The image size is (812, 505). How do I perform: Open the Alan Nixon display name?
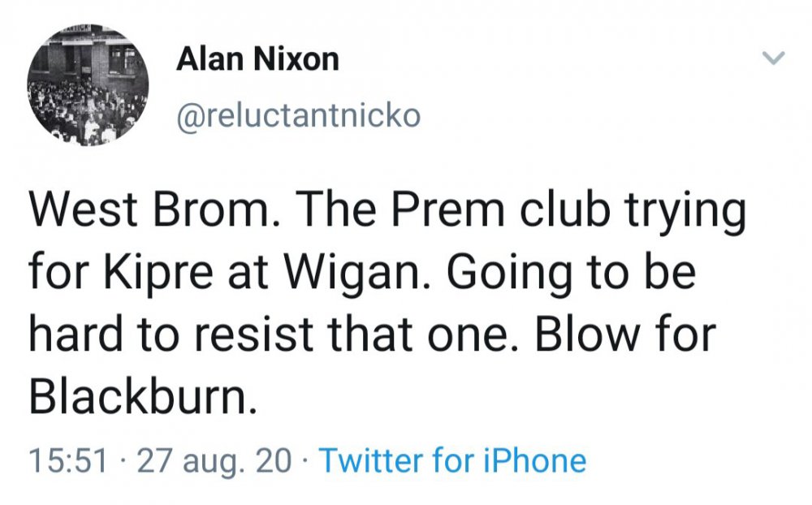(257, 59)
